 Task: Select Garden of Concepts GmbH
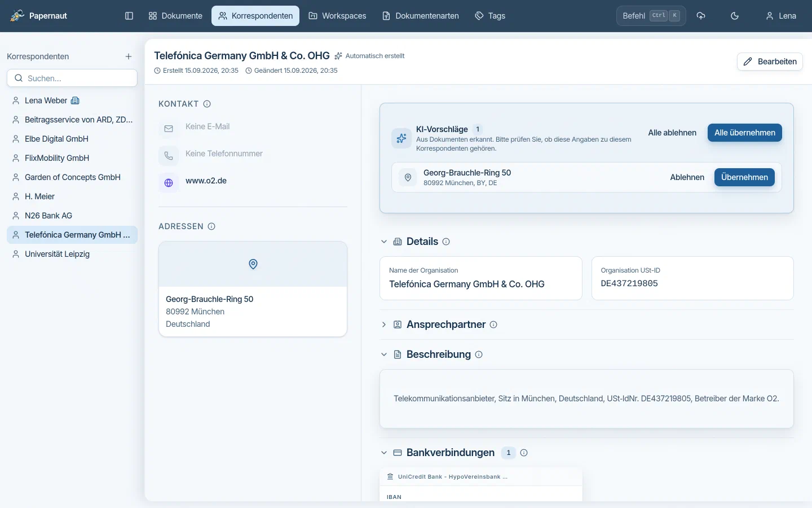coord(72,177)
